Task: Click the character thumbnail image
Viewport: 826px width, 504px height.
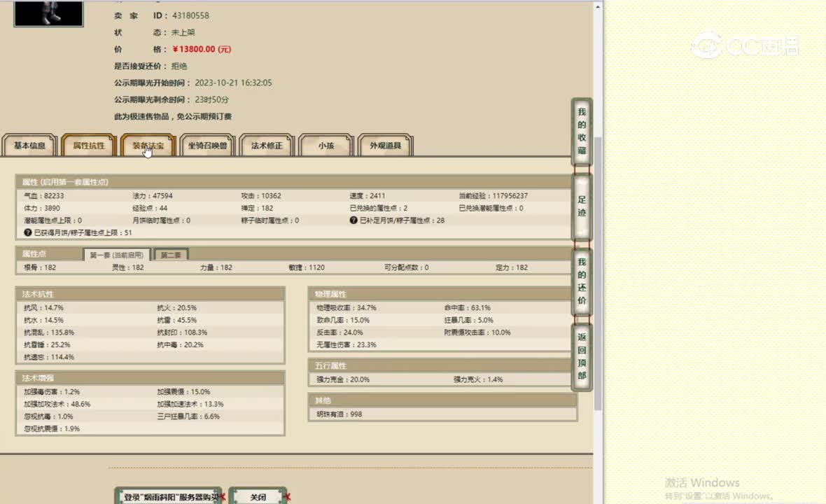Action: point(48,13)
